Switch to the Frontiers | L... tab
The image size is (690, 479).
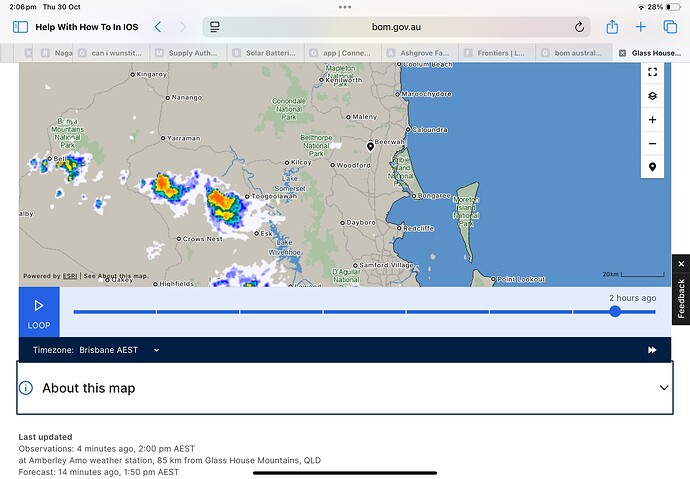tap(497, 53)
